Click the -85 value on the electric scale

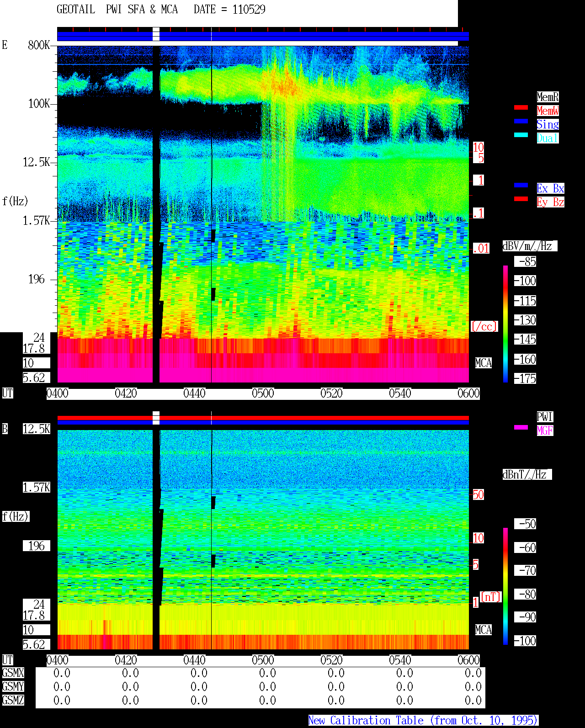526,262
